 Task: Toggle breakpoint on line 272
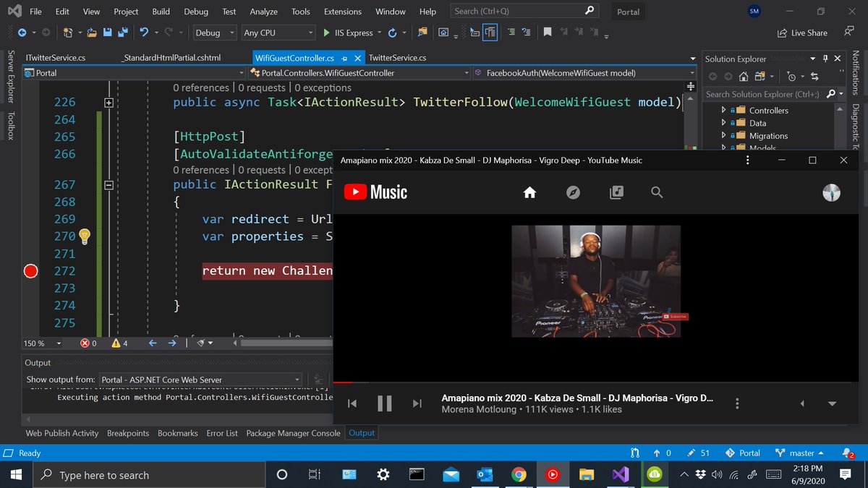click(x=30, y=271)
